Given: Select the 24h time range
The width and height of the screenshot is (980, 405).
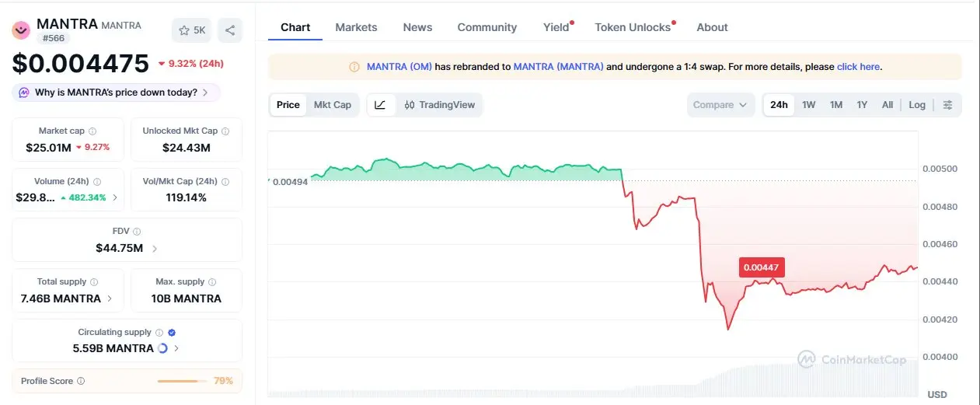Looking at the screenshot, I should [779, 105].
